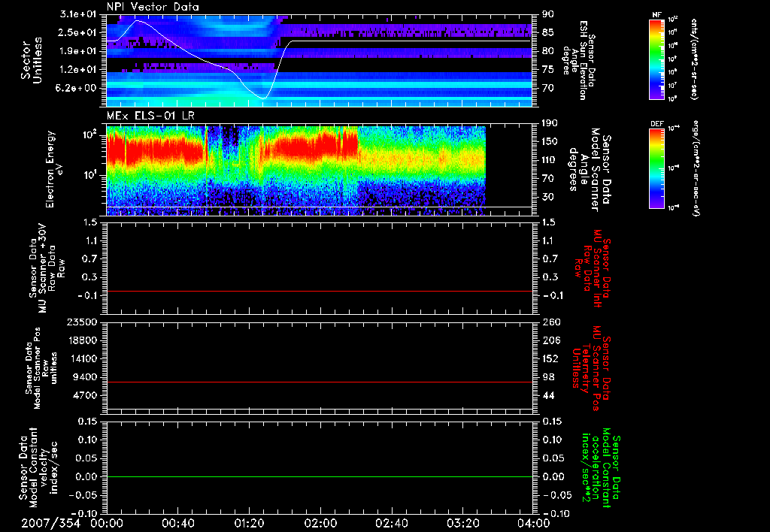The width and height of the screenshot is (770, 532).
Task: Click the "Sector Unitless" axis label
Action: pos(32,60)
